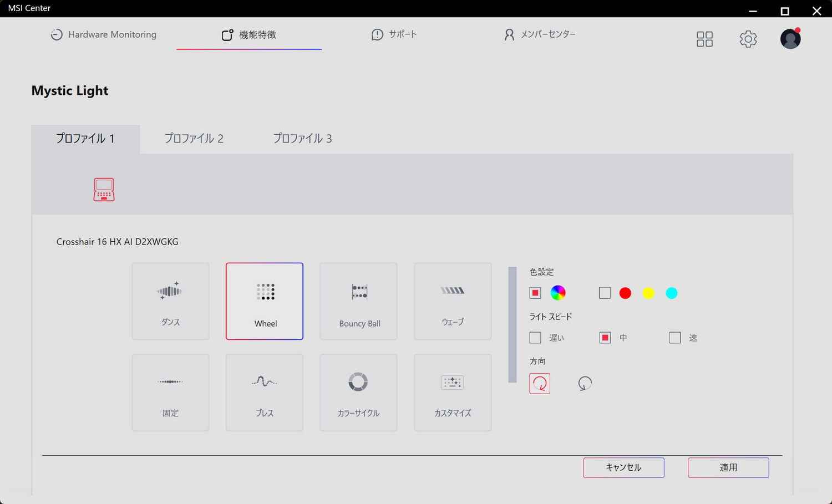Open the settings gear menu
Image resolution: width=832 pixels, height=504 pixels.
[x=748, y=39]
